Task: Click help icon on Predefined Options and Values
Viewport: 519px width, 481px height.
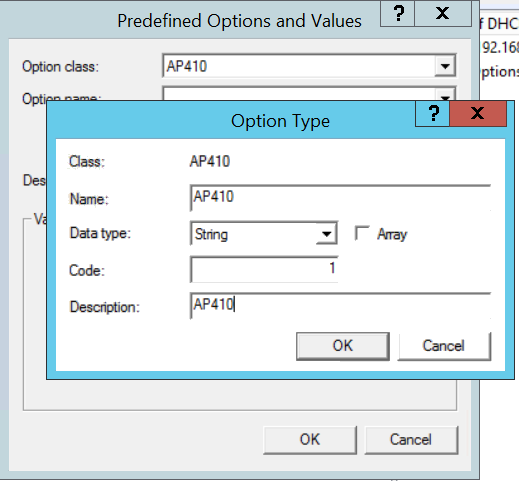Action: [x=398, y=13]
